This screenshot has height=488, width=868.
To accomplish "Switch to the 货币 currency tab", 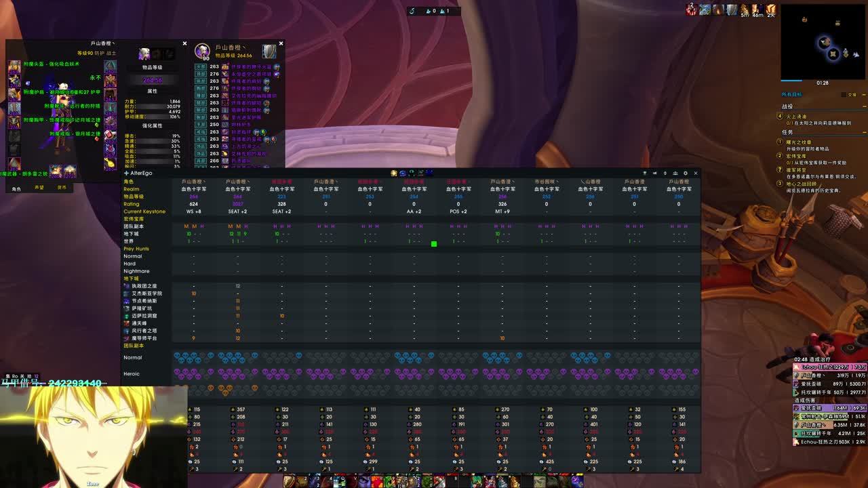I will [62, 188].
